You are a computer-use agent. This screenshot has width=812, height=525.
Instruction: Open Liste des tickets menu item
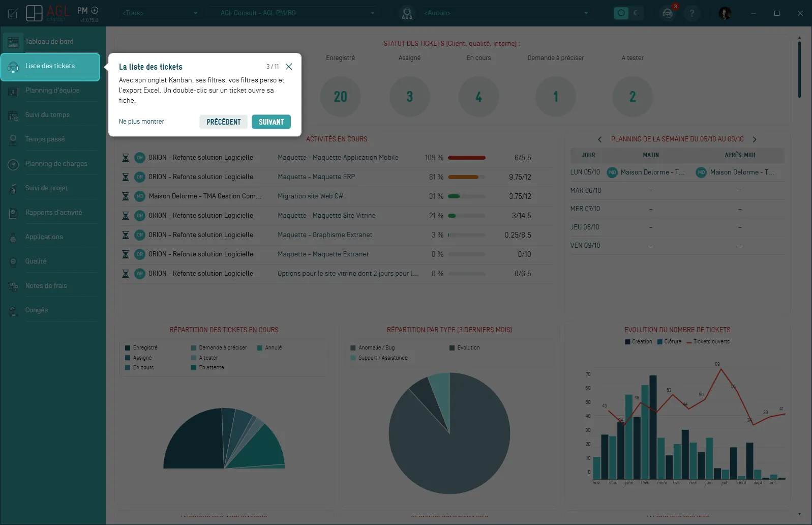(50, 67)
